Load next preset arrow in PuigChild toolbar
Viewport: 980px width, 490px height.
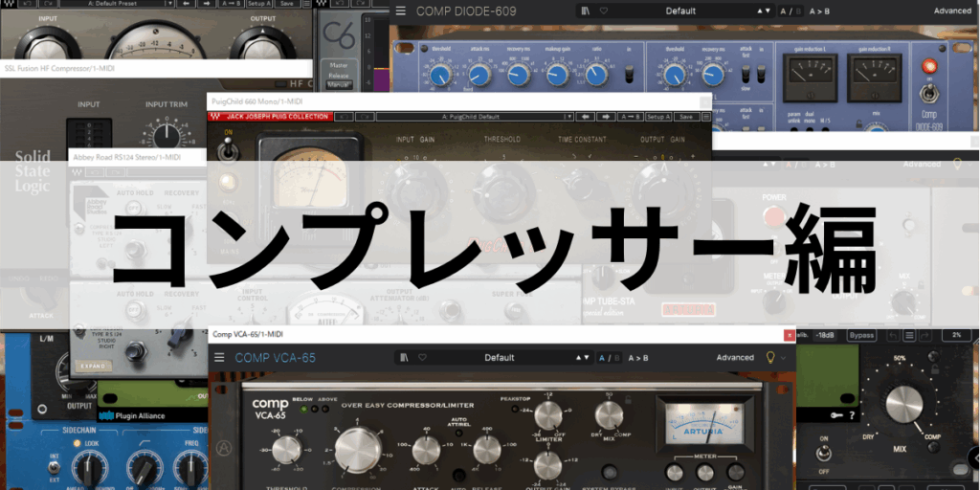click(606, 117)
